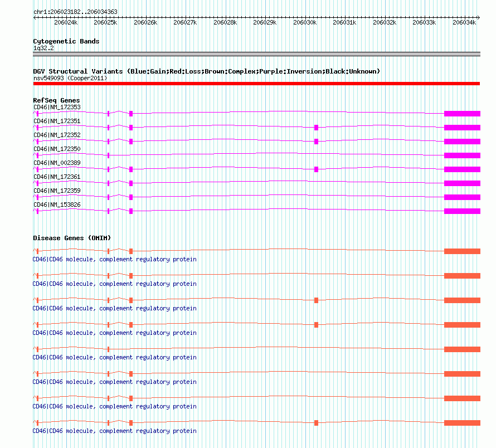Click NM_172359's exon just before 206026k

(131, 197)
